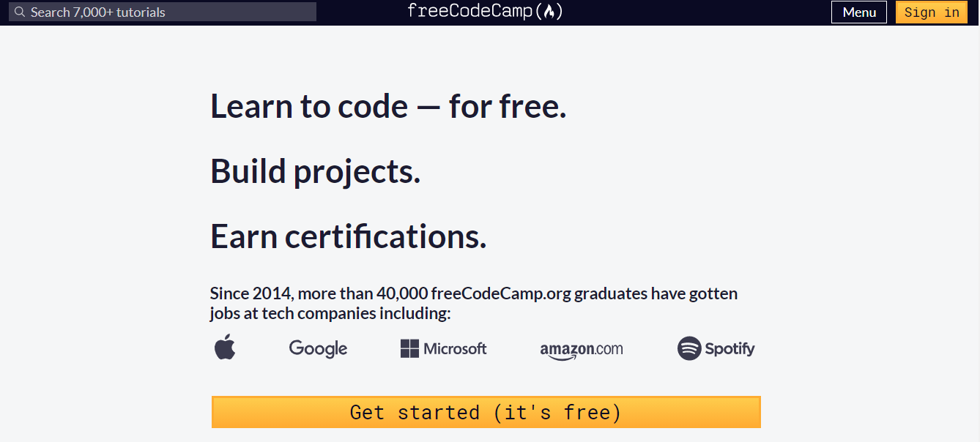Screen dimensions: 980x442
Task: Open the Menu button
Action: (859, 12)
